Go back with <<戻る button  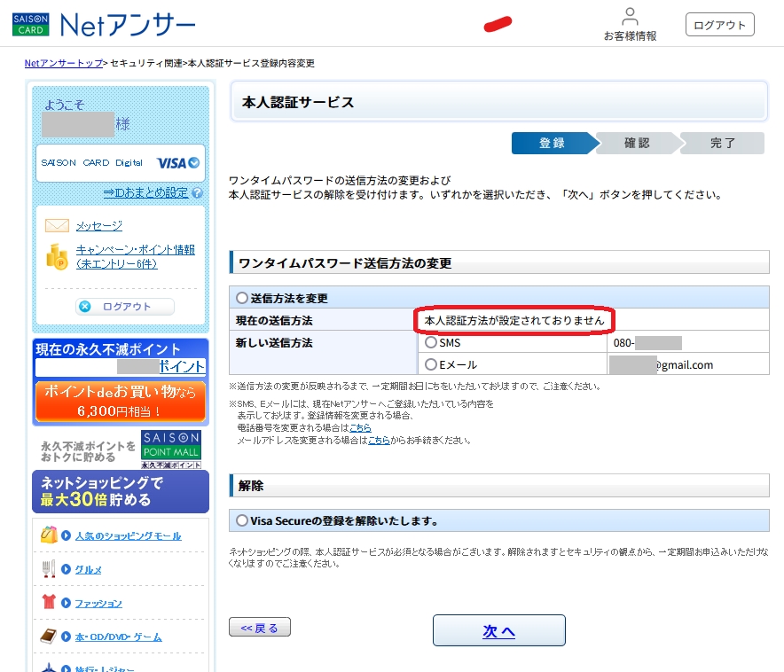[260, 628]
